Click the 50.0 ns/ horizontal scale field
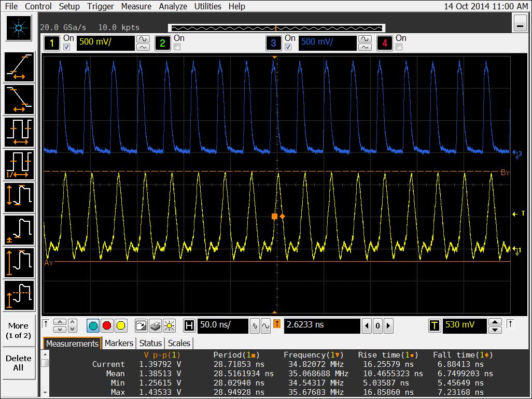The width and height of the screenshot is (532, 399). [x=222, y=326]
